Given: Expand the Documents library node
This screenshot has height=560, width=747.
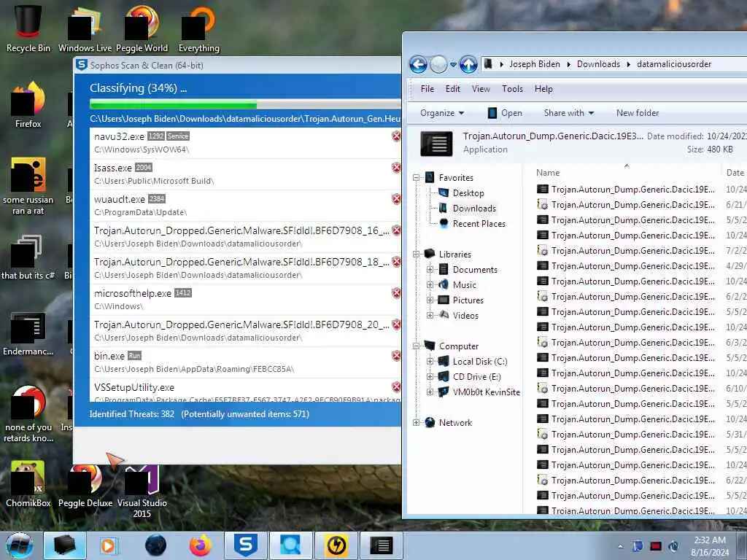Looking at the screenshot, I should click(430, 270).
